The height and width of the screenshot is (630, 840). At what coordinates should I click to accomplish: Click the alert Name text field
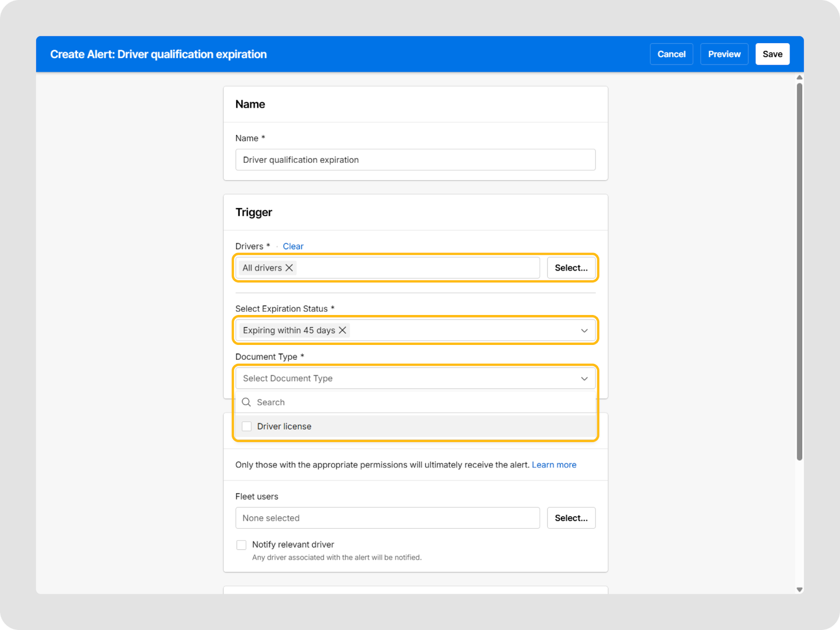pyautogui.click(x=415, y=160)
